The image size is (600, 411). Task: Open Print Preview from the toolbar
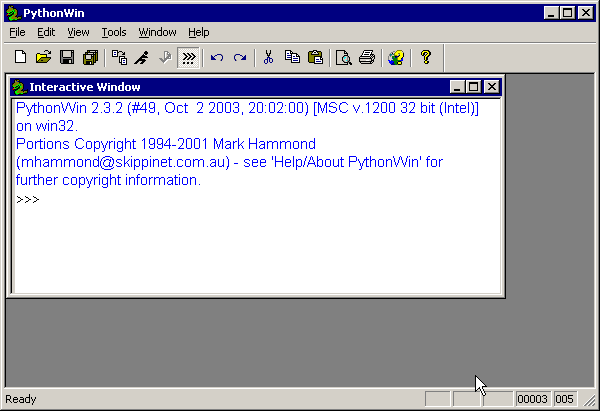(x=343, y=58)
